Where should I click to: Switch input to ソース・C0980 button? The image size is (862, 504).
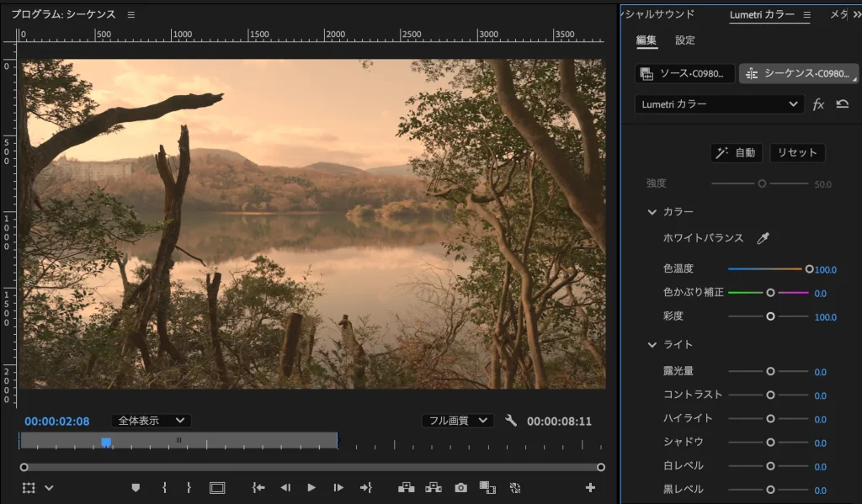(x=684, y=73)
